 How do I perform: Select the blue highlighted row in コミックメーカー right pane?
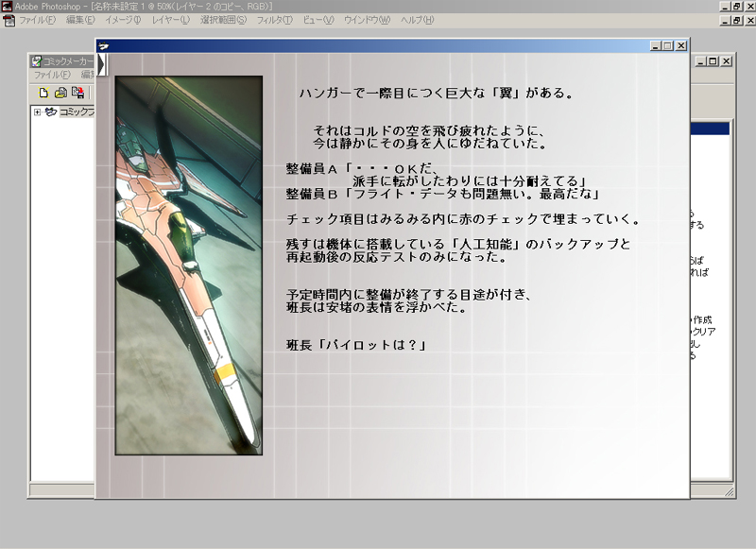710,129
